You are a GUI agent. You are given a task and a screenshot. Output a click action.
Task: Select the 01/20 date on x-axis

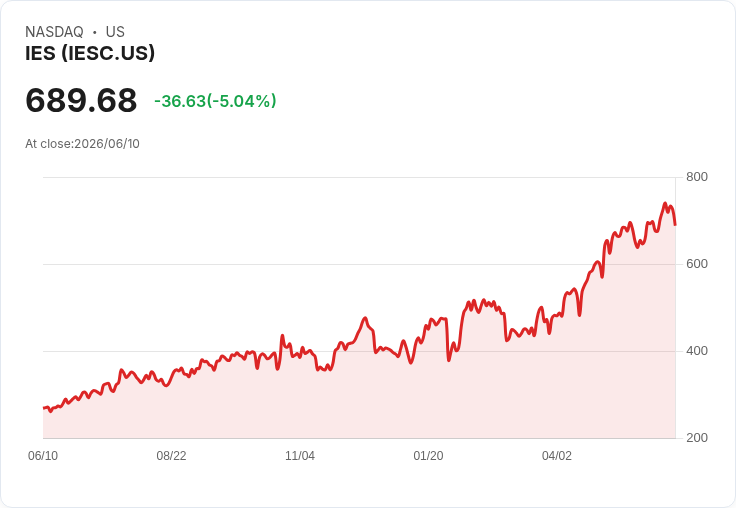pyautogui.click(x=428, y=456)
